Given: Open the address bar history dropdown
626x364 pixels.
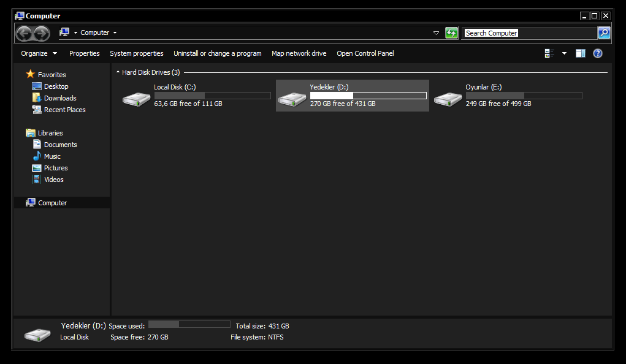Looking at the screenshot, I should (x=436, y=32).
